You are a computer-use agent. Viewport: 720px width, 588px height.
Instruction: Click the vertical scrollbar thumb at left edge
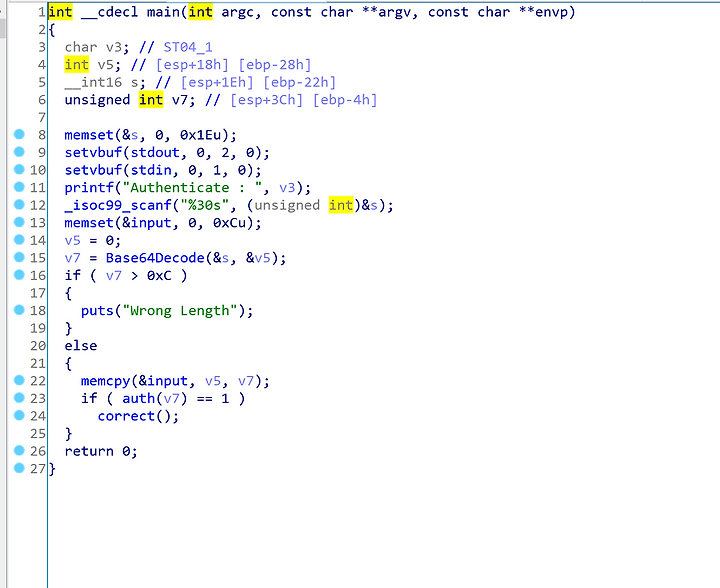(2, 29)
